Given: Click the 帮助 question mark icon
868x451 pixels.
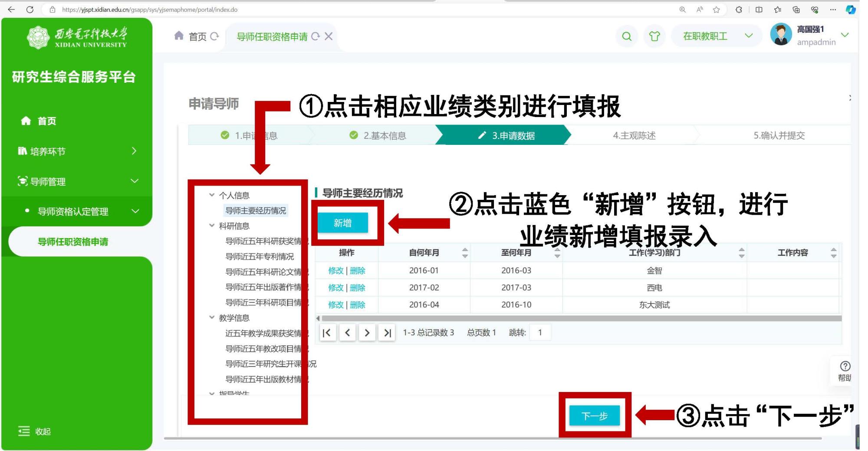Looking at the screenshot, I should pos(845,366).
